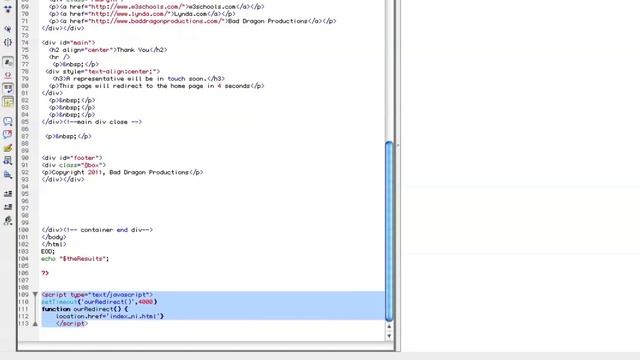640x360 pixels.
Task: Click the setTimeout ourRedirect line
Action: click(99, 302)
